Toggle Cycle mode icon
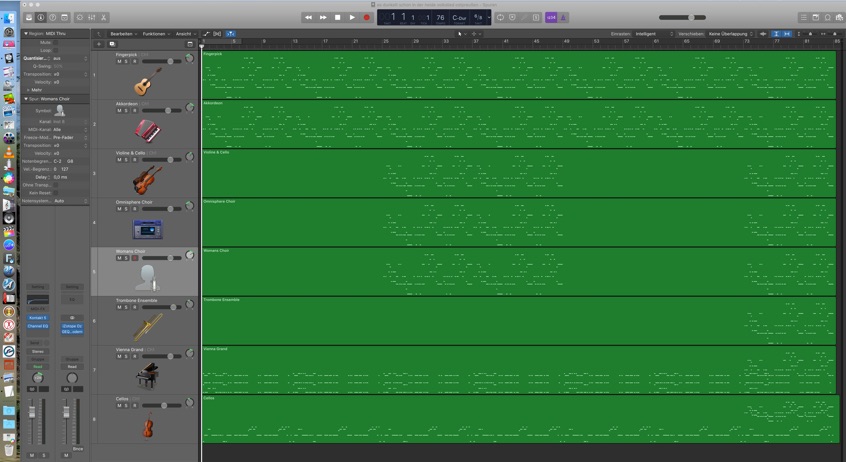Image resolution: width=846 pixels, height=462 pixels. pyautogui.click(x=500, y=17)
